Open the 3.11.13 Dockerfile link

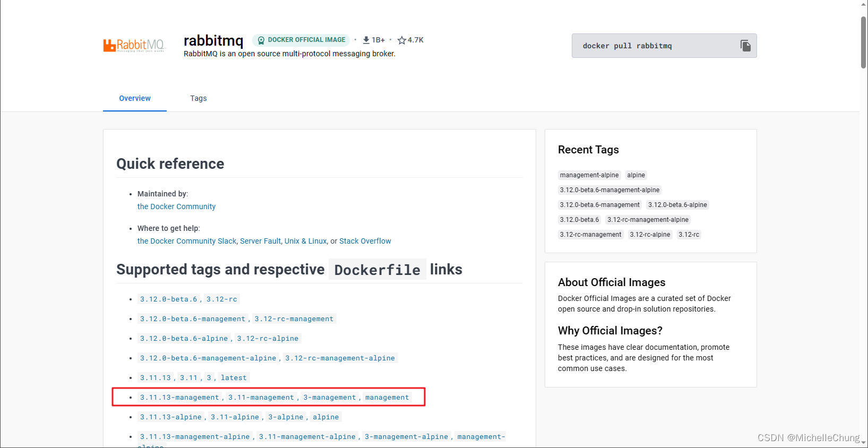coord(156,378)
